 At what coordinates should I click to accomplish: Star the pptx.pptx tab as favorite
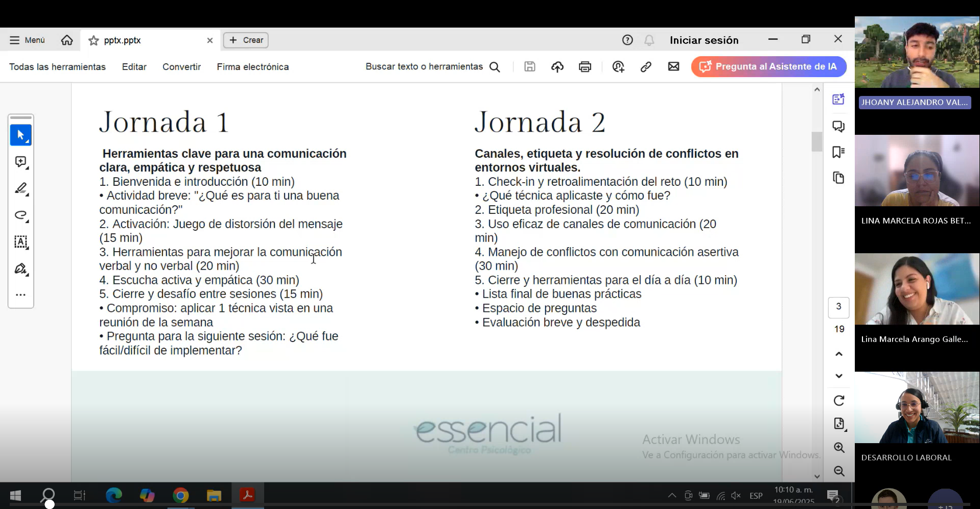[94, 40]
